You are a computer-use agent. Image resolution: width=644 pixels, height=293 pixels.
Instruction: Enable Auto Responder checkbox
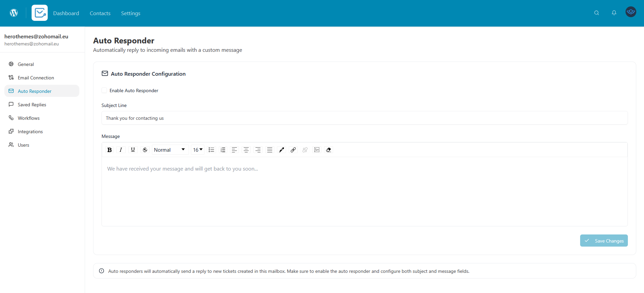(x=104, y=90)
